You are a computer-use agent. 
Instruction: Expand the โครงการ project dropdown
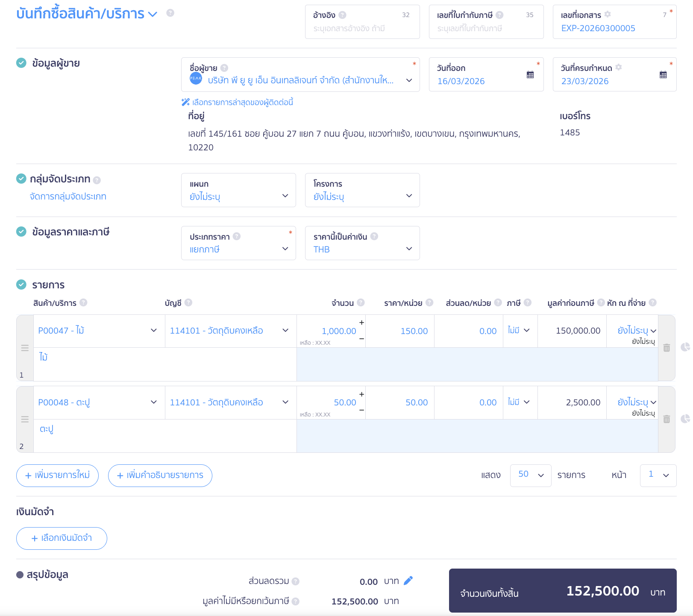pyautogui.click(x=362, y=191)
